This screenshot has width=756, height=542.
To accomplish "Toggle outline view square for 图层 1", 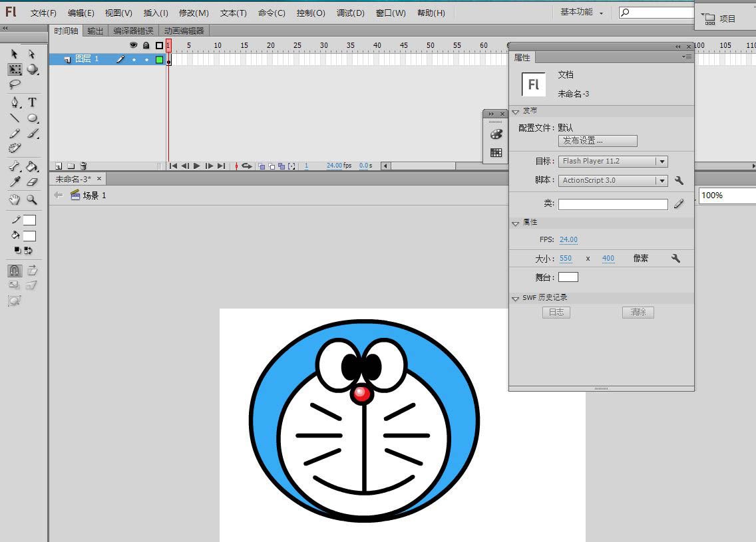I will (x=159, y=60).
